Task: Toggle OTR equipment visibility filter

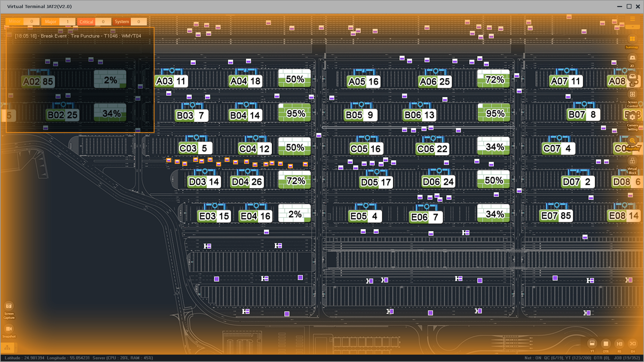Action: click(x=606, y=344)
